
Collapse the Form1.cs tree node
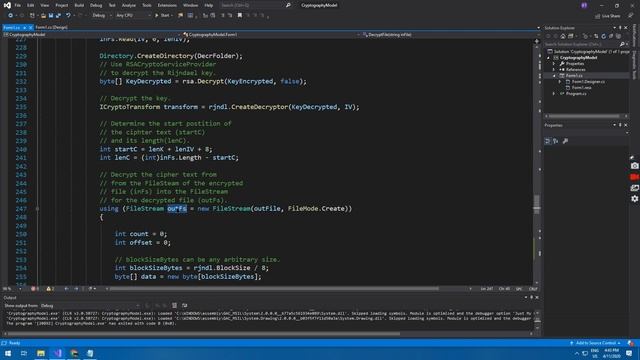pos(554,76)
